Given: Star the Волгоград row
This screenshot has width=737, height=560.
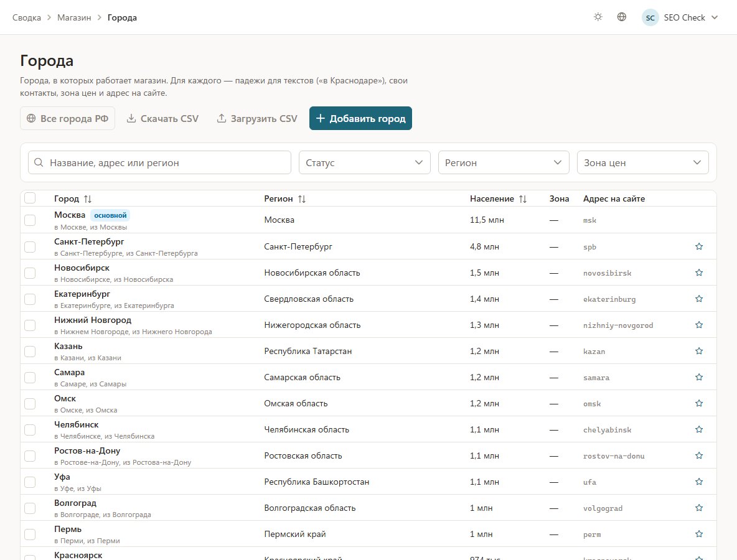Looking at the screenshot, I should 699,508.
